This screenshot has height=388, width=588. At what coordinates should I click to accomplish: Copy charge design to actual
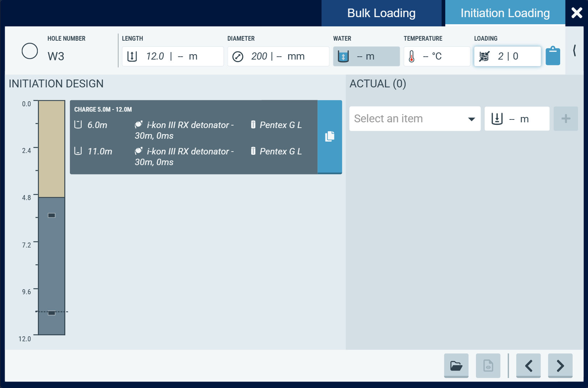[330, 137]
